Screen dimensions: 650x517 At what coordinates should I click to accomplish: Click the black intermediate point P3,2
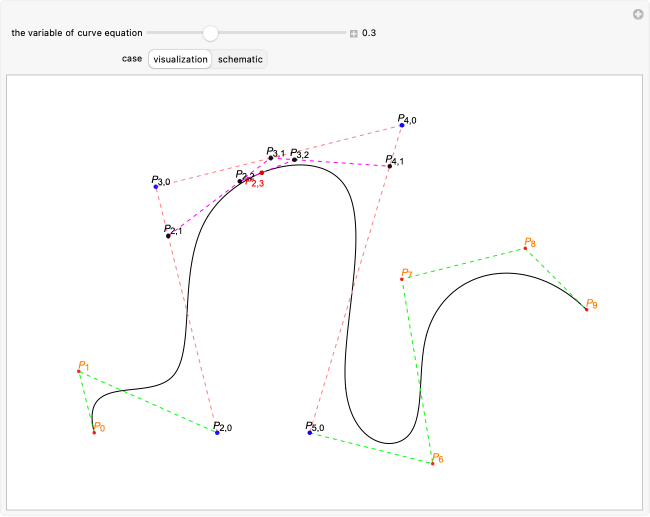click(294, 160)
